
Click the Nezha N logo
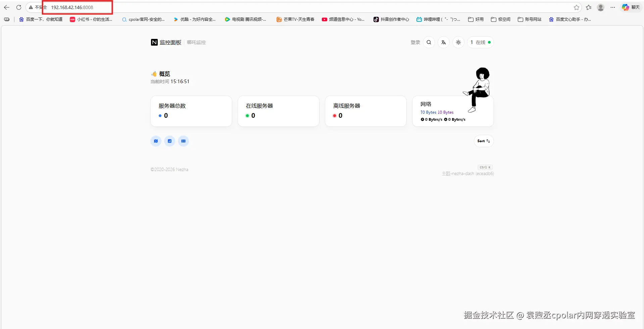coord(154,42)
